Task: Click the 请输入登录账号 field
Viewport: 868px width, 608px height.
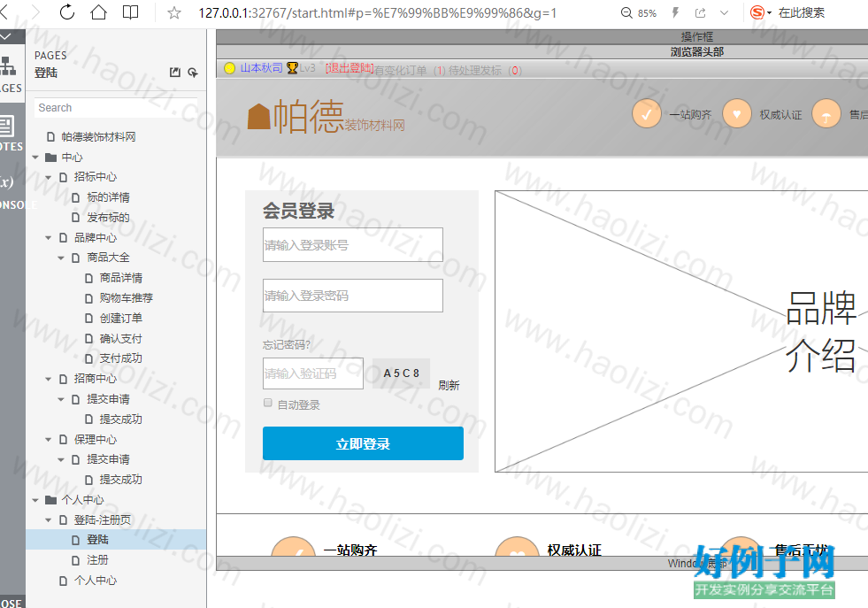Action: (353, 244)
